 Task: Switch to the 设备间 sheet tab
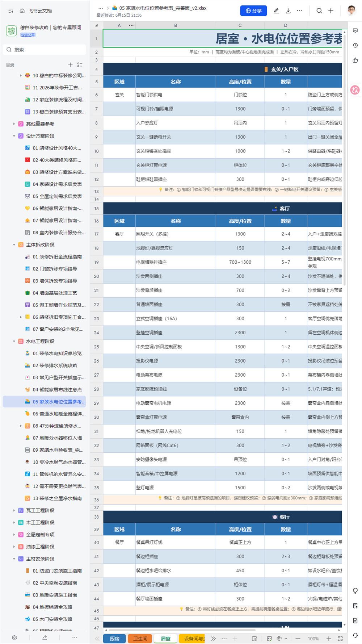point(192,639)
